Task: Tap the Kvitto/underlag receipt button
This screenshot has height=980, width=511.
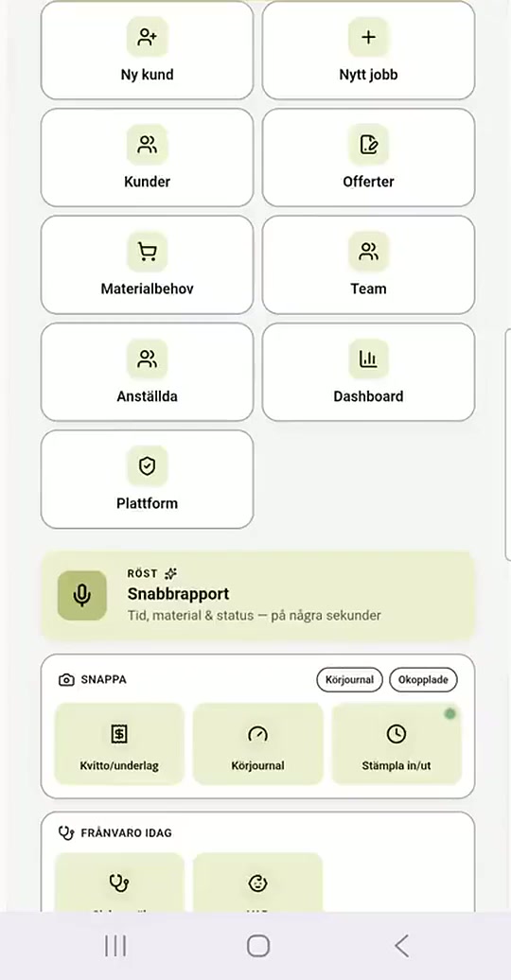Action: [x=119, y=744]
